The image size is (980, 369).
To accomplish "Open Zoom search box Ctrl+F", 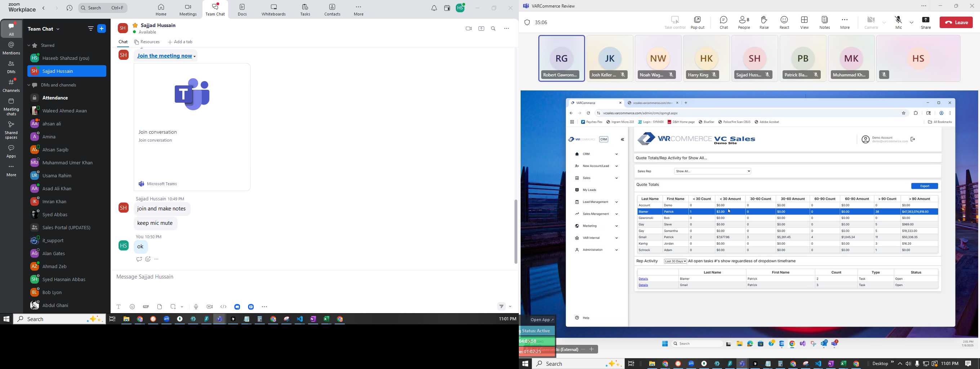I will 103,8.
